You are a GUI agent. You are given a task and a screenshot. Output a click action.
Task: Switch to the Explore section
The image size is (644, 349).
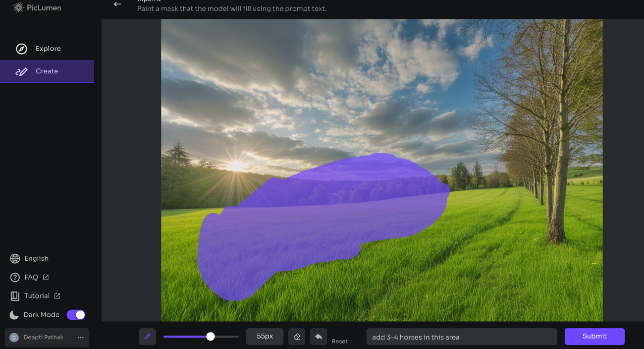(x=48, y=49)
